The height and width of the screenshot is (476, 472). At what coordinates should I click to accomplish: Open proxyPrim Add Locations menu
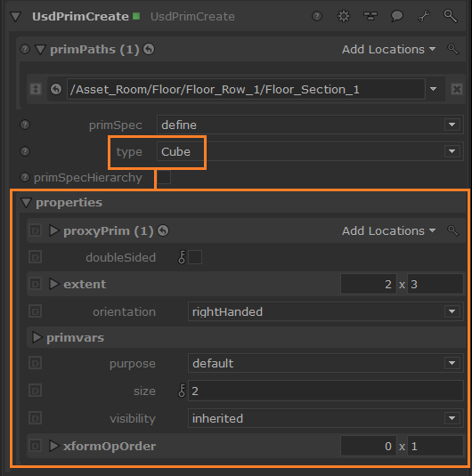coord(388,231)
